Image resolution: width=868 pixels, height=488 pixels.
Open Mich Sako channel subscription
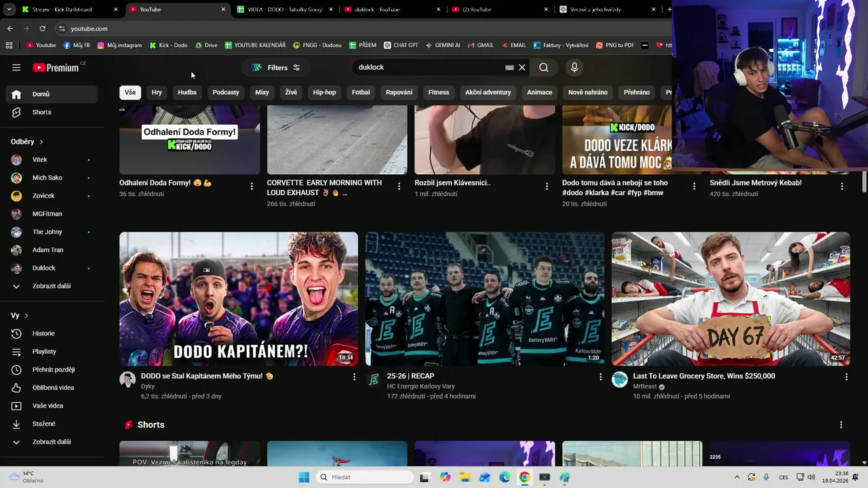[52, 178]
